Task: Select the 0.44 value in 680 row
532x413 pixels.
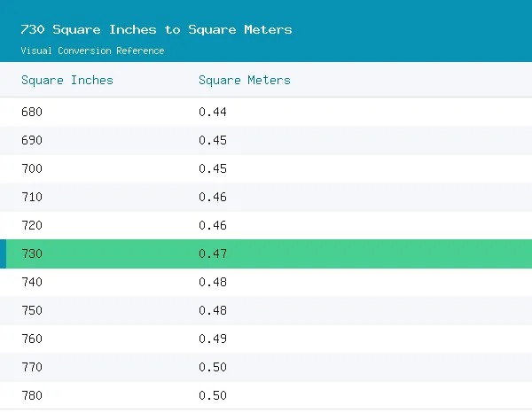Action: [213, 112]
